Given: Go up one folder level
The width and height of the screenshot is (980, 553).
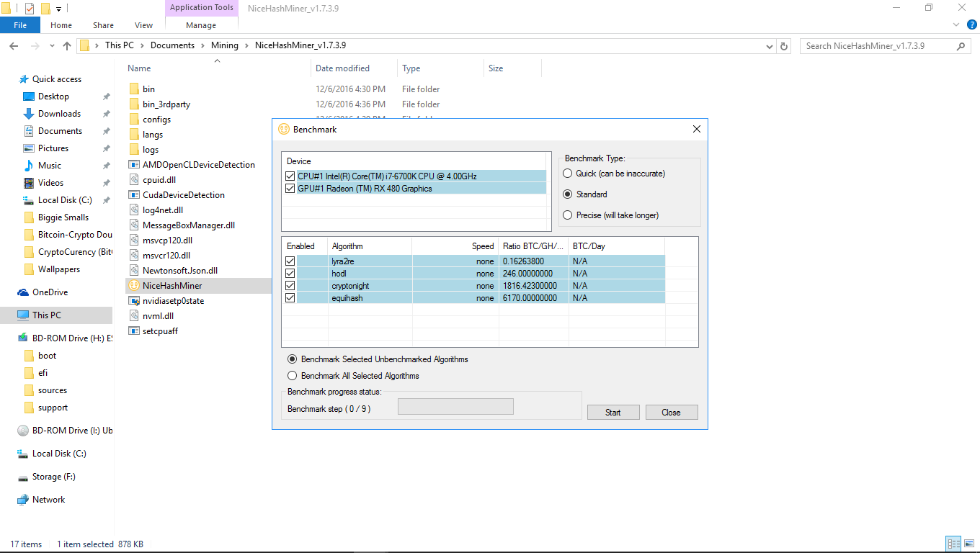Looking at the screenshot, I should [67, 45].
